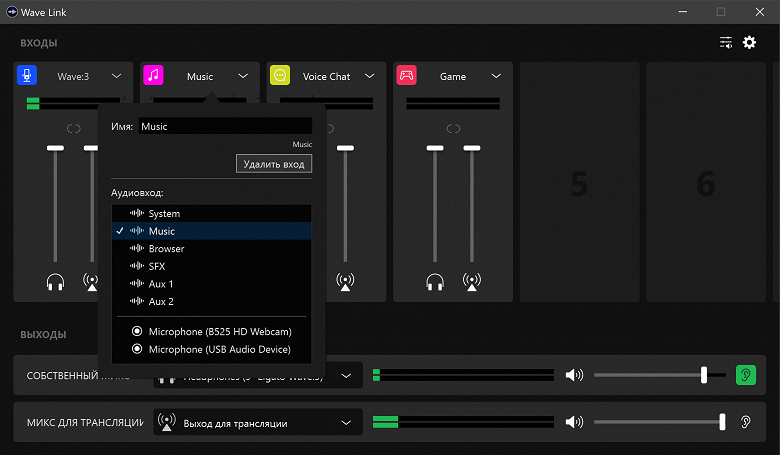This screenshot has height=455, width=780.
Task: Select Microphone (B525 HD Webcam) radio option
Action: (213, 331)
